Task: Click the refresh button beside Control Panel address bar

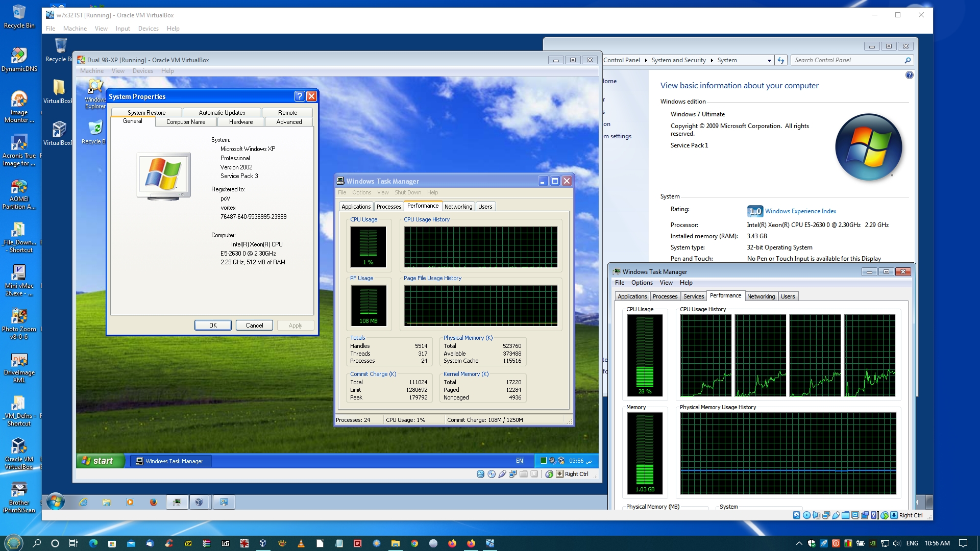Action: tap(781, 60)
